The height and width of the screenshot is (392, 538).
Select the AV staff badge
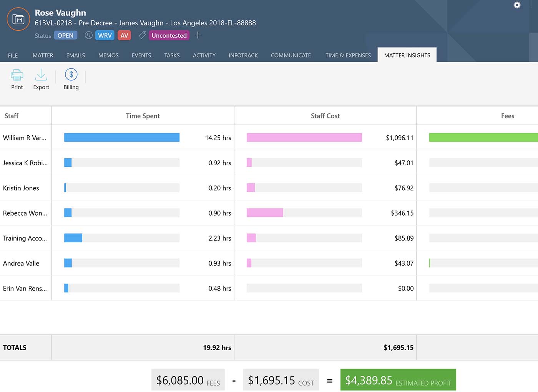tap(124, 35)
